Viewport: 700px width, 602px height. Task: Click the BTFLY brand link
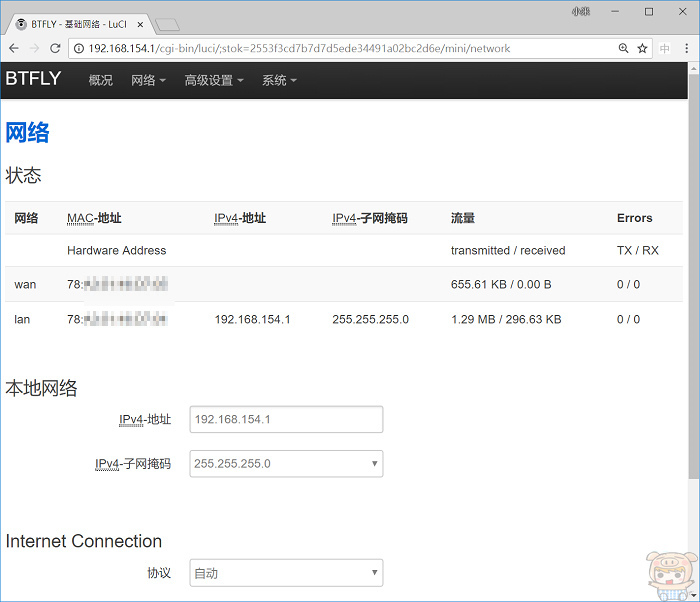(x=33, y=80)
